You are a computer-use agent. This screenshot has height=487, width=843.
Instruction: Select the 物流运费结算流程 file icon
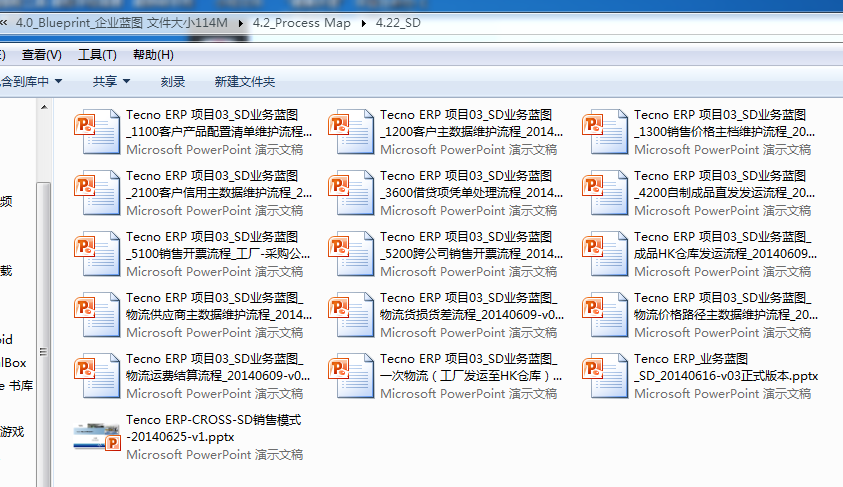97,376
